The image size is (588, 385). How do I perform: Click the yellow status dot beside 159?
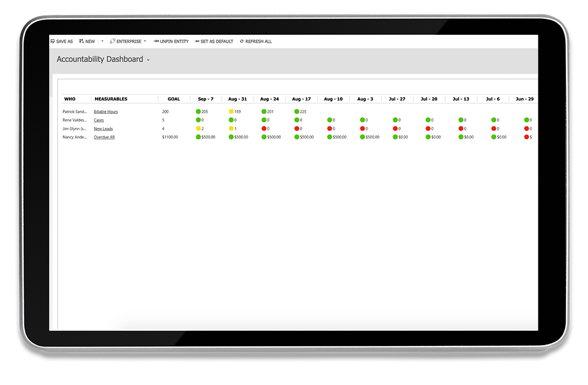[231, 111]
